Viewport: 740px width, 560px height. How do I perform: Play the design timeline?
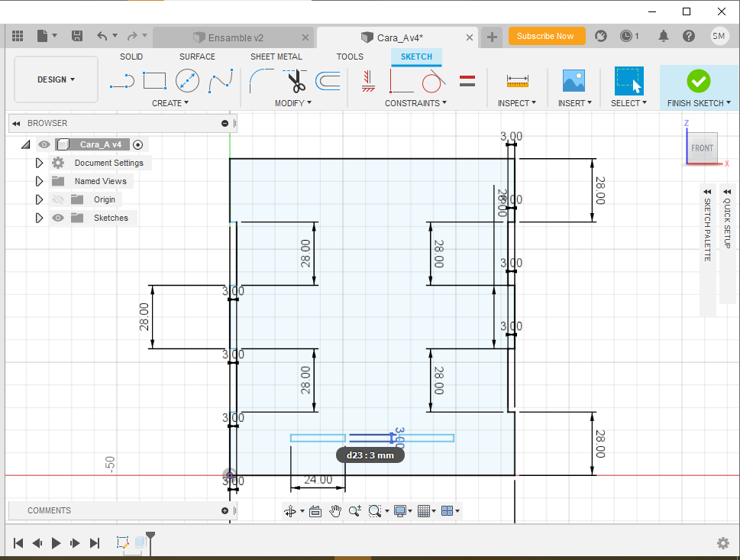tap(56, 543)
